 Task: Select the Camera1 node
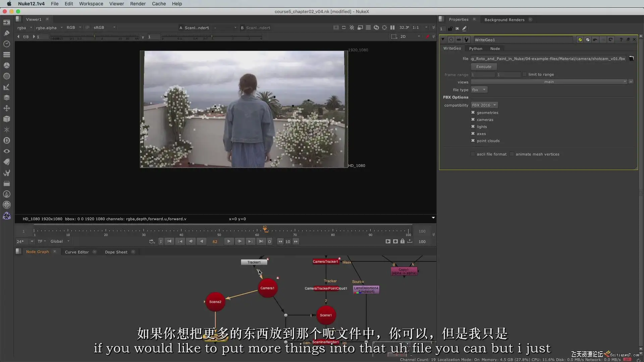click(267, 288)
